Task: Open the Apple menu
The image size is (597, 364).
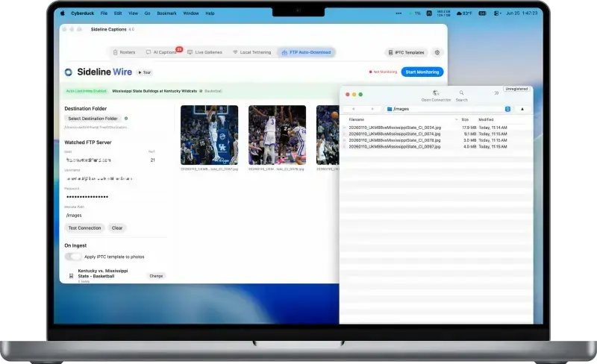Action: (x=63, y=13)
